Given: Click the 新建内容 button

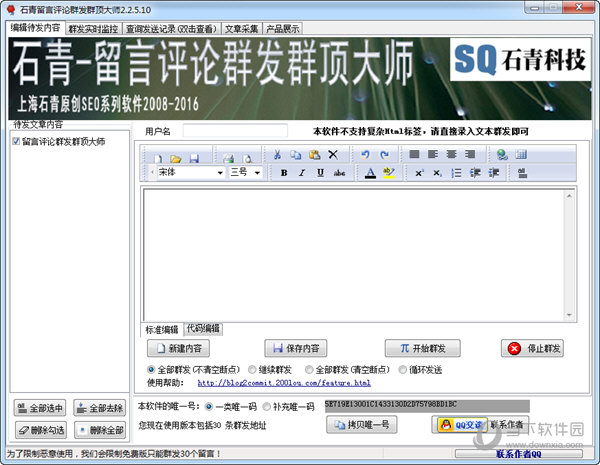Looking at the screenshot, I should coord(178,348).
